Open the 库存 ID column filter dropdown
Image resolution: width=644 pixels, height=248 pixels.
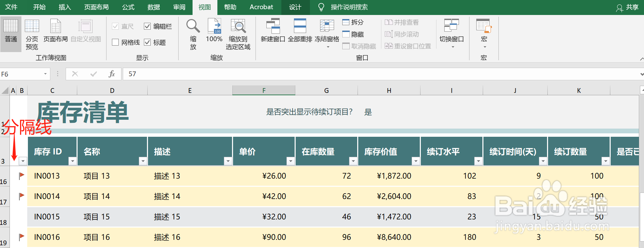pos(72,161)
